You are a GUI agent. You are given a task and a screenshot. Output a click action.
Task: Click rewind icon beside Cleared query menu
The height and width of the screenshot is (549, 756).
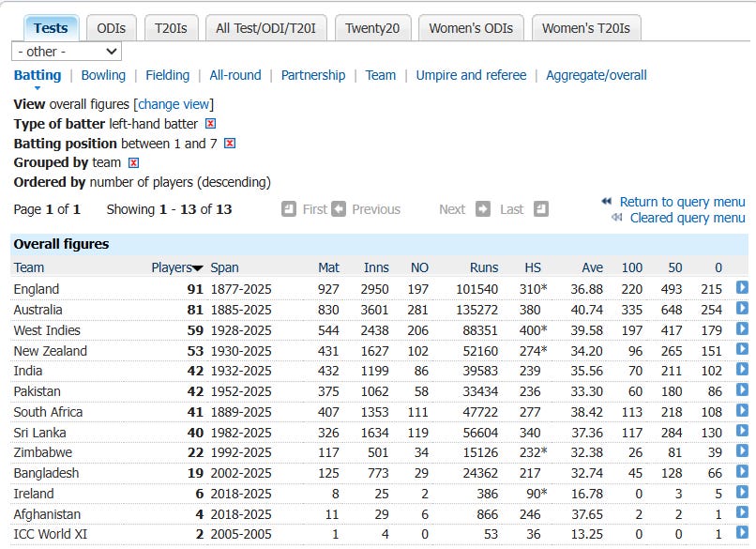pyautogui.click(x=616, y=218)
